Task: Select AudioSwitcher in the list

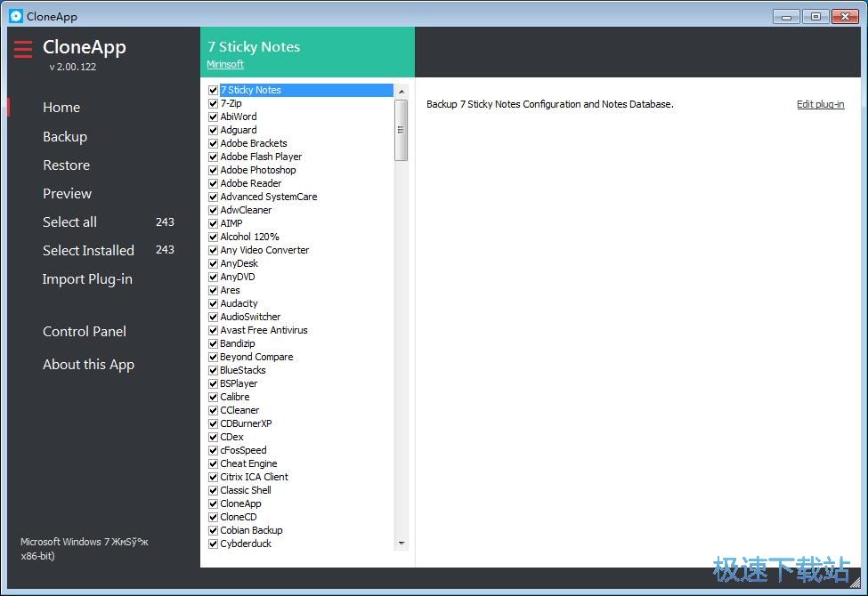Action: 250,317
